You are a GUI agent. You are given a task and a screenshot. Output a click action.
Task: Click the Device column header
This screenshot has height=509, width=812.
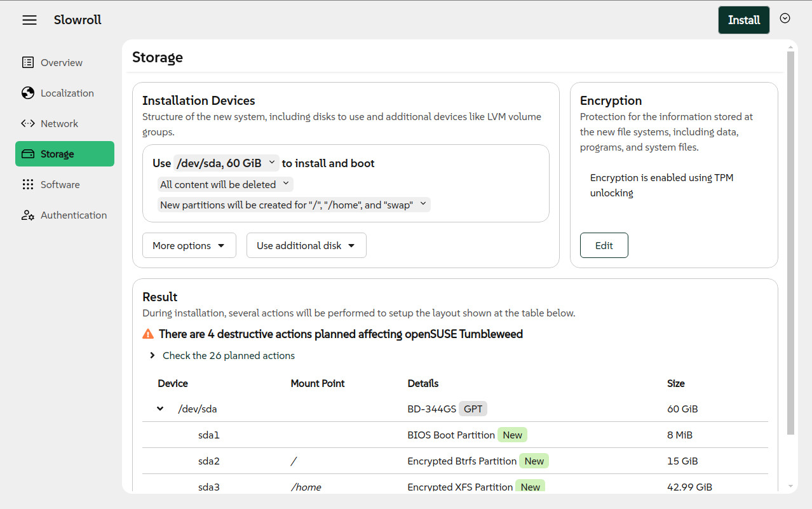point(173,383)
